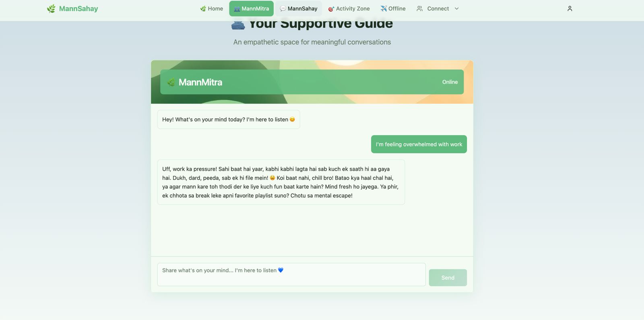Switch to the MannMitra tab
The height and width of the screenshot is (320, 644).
[251, 8]
